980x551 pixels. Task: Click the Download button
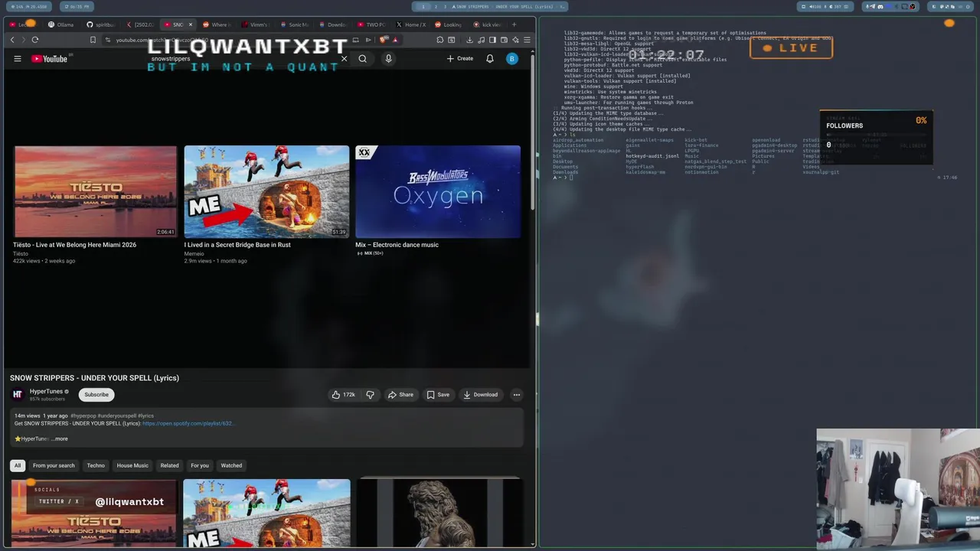(481, 395)
